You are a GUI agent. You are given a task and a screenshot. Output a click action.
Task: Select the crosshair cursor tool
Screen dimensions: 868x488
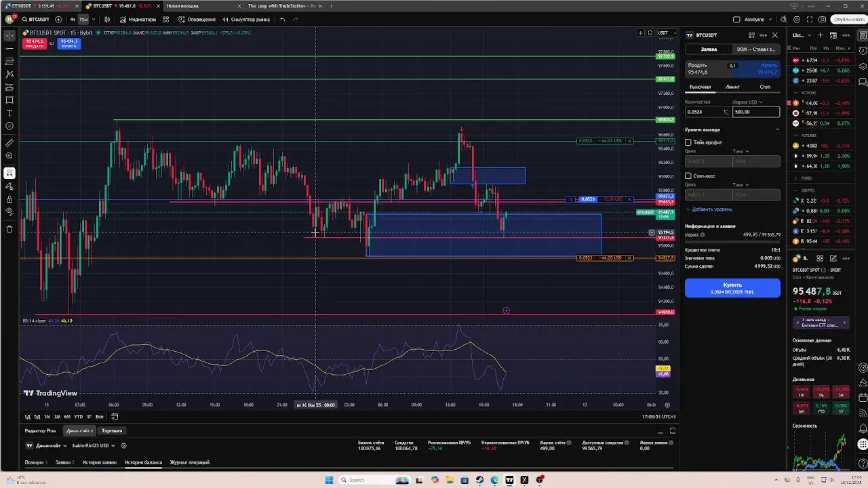9,35
